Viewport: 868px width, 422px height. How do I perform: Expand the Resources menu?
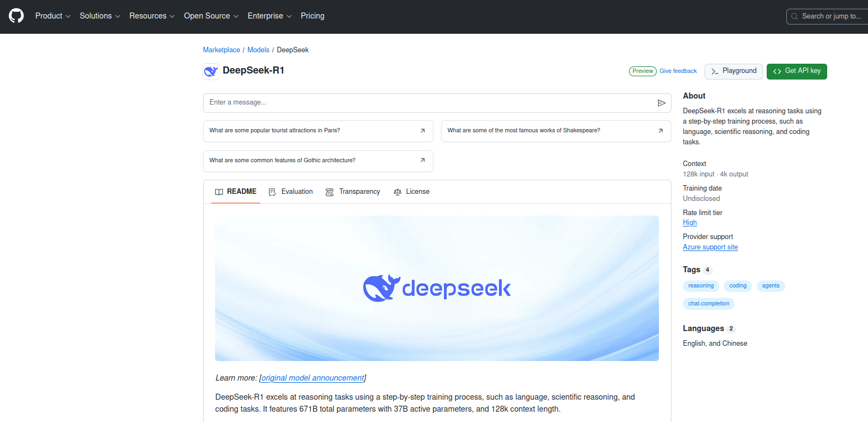(152, 16)
